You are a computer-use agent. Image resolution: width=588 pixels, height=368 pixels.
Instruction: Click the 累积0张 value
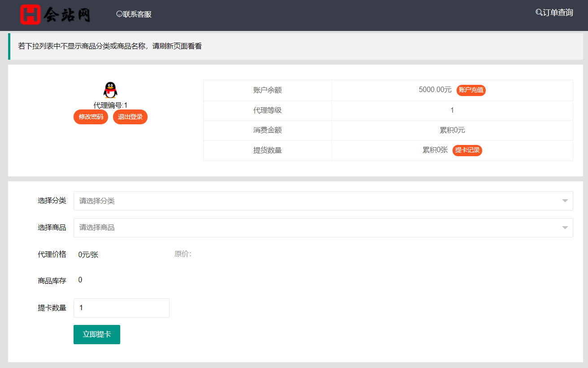click(435, 150)
